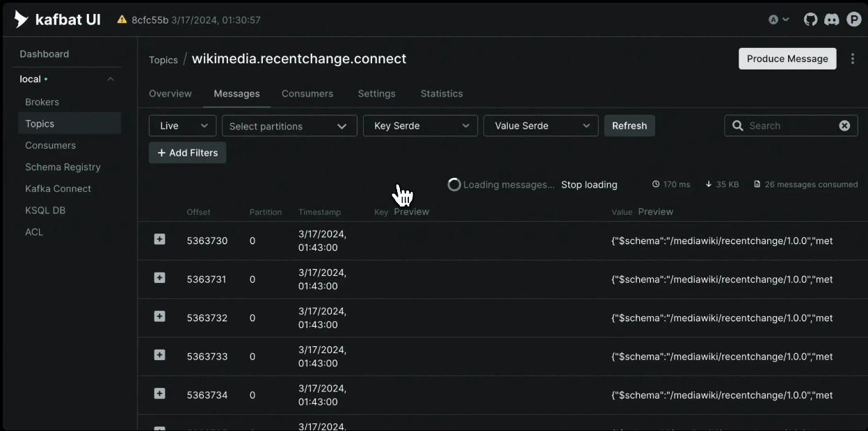Open Schema Registry in the sidebar
Screen dimensions: 868x431
[63, 167]
